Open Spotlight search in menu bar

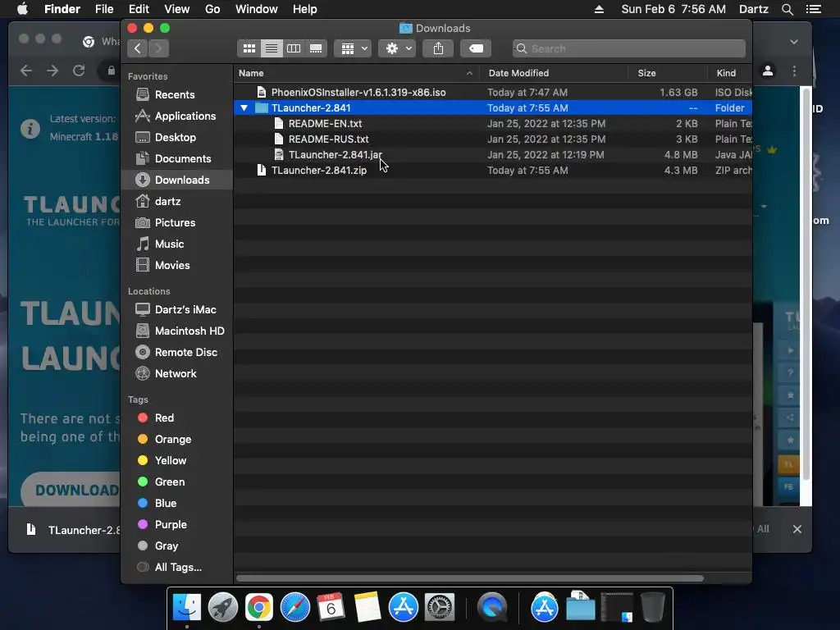(787, 9)
